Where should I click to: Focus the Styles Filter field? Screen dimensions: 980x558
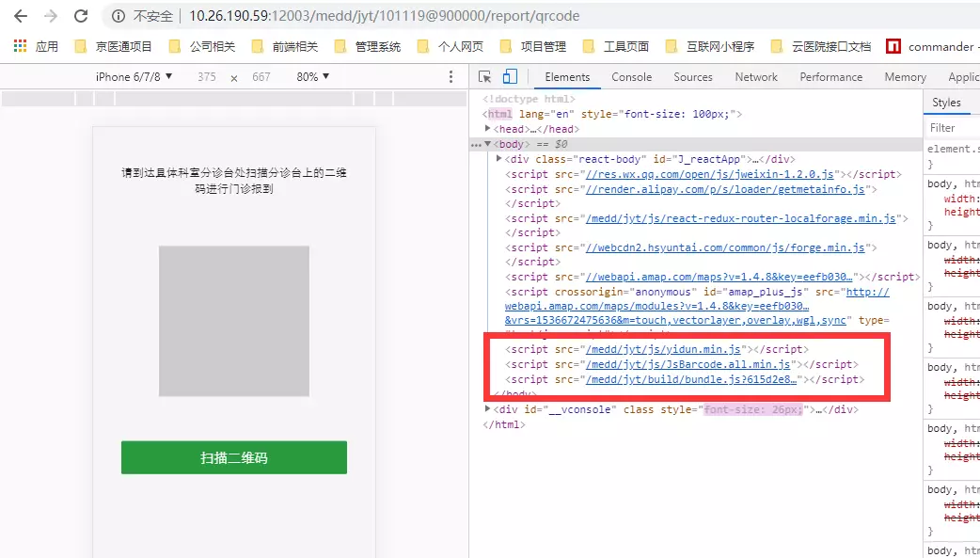[953, 128]
